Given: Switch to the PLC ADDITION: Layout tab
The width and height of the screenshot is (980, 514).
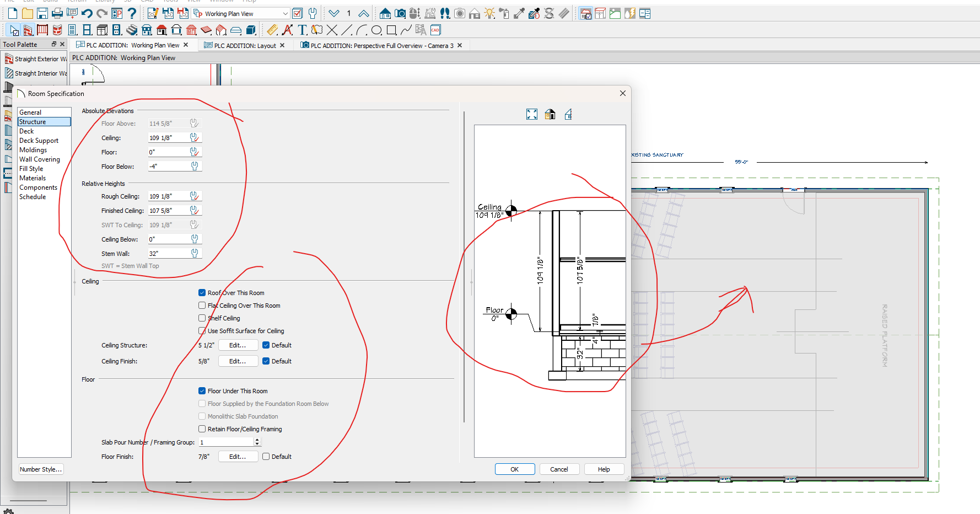Looking at the screenshot, I should pyautogui.click(x=245, y=45).
